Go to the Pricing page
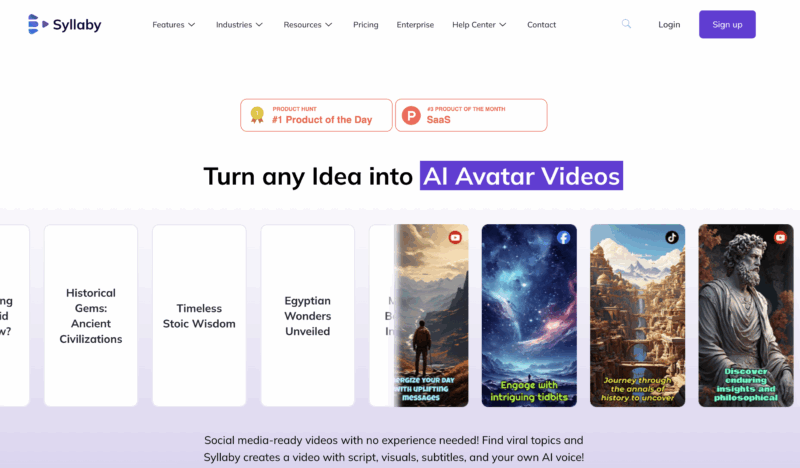 (366, 24)
